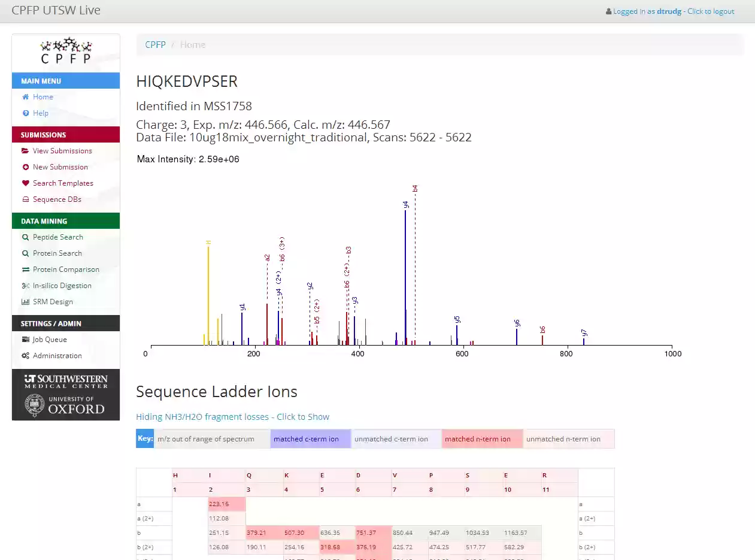The width and height of the screenshot is (755, 560).
Task: Expand the Data Mining section header
Action: click(66, 220)
